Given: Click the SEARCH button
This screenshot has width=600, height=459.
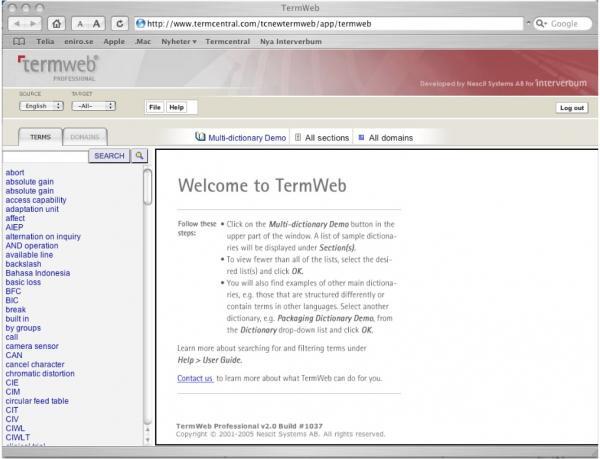Looking at the screenshot, I should pyautogui.click(x=109, y=156).
